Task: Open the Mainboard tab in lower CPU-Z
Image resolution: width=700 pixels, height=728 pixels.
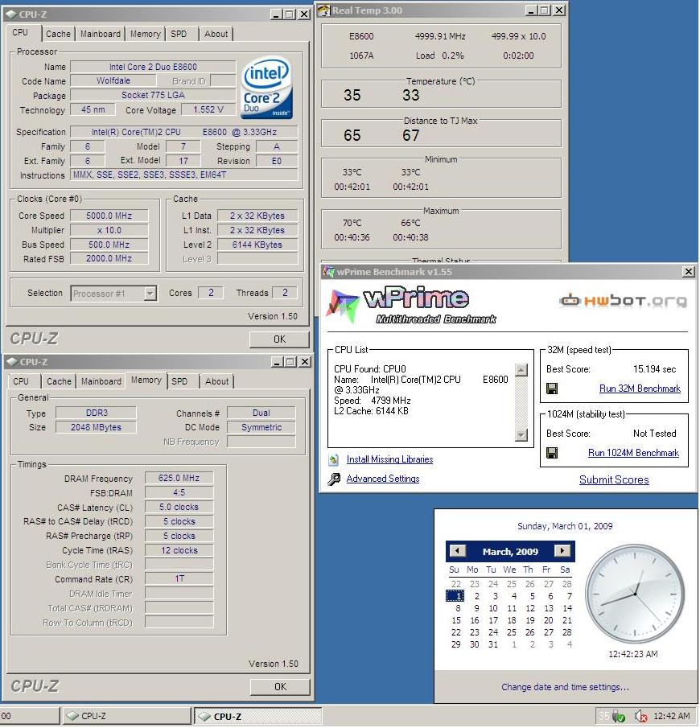Action: click(x=101, y=381)
